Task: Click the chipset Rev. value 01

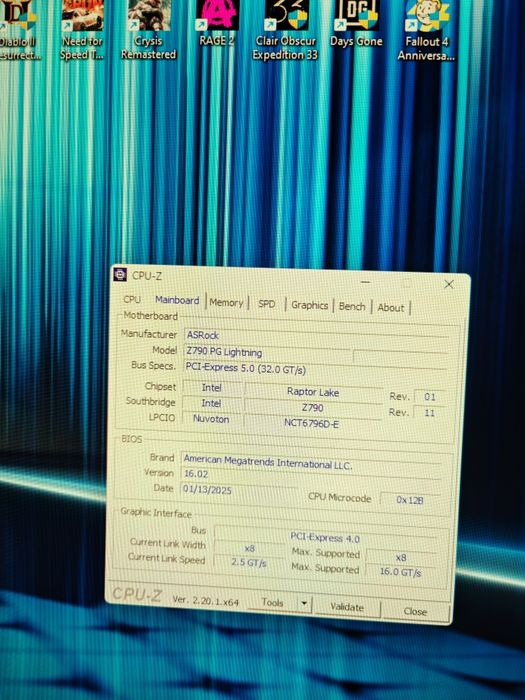Action: click(429, 397)
